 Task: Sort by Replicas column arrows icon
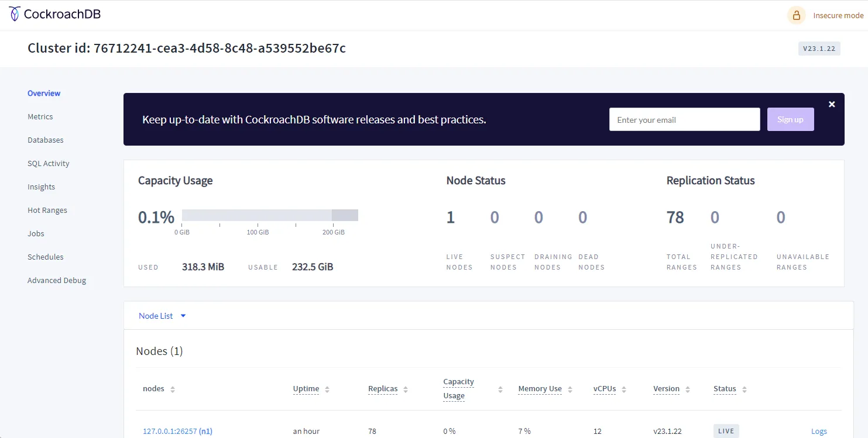pos(406,389)
